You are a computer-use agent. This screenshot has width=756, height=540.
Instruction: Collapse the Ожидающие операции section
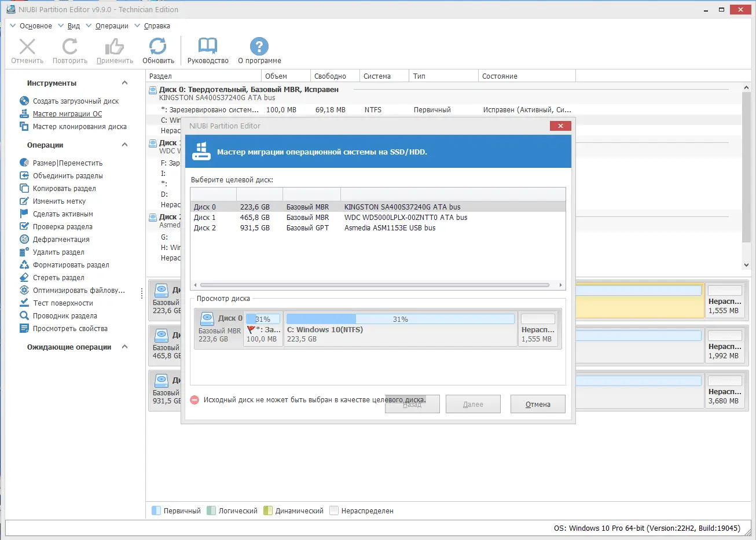pos(124,347)
